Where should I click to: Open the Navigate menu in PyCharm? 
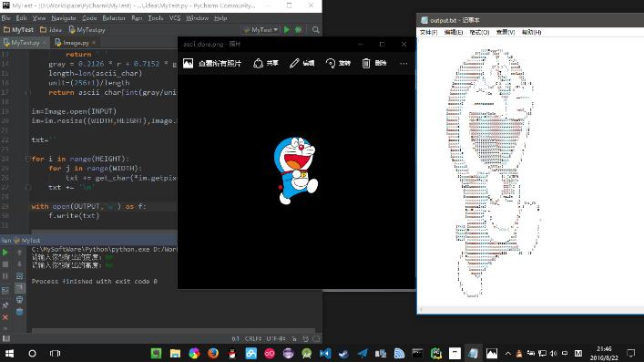coord(64,18)
